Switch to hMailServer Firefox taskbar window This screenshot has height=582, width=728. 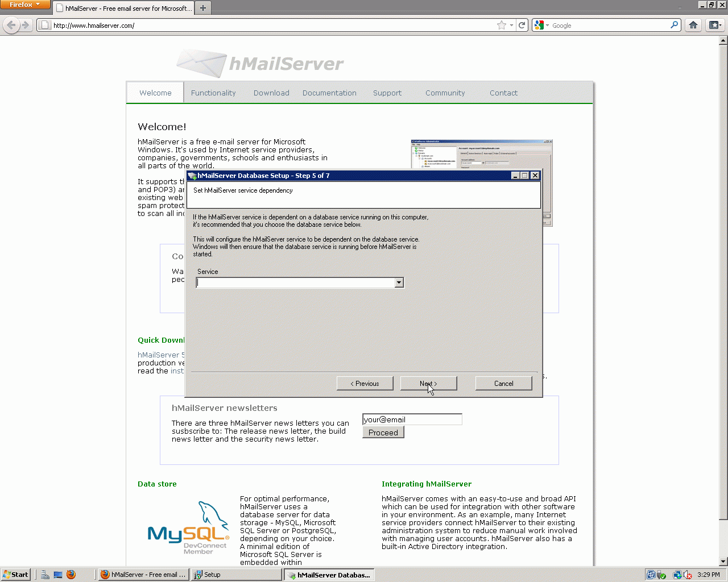[143, 575]
